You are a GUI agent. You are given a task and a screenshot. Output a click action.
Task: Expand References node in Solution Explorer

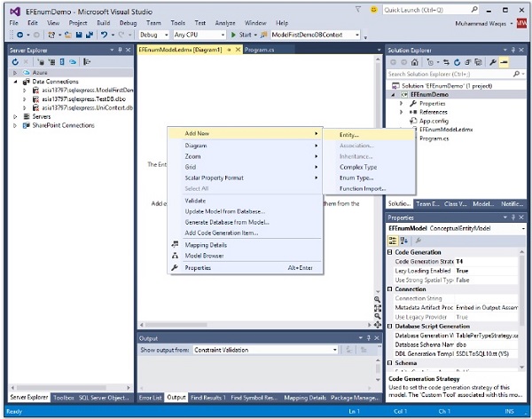coord(401,112)
